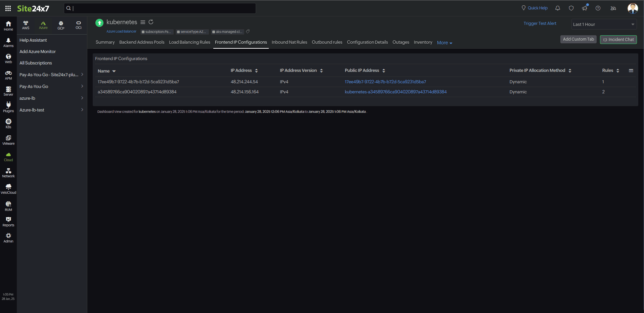644x313 pixels.
Task: Open the GCP section
Action: (61, 25)
